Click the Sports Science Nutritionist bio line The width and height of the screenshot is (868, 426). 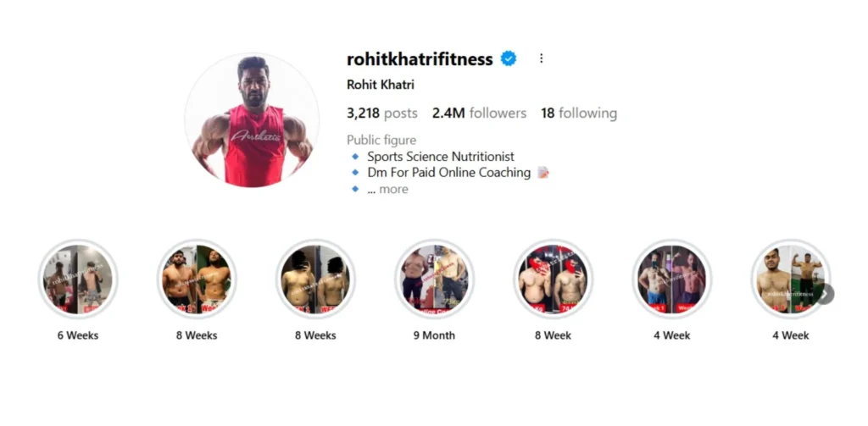(441, 157)
